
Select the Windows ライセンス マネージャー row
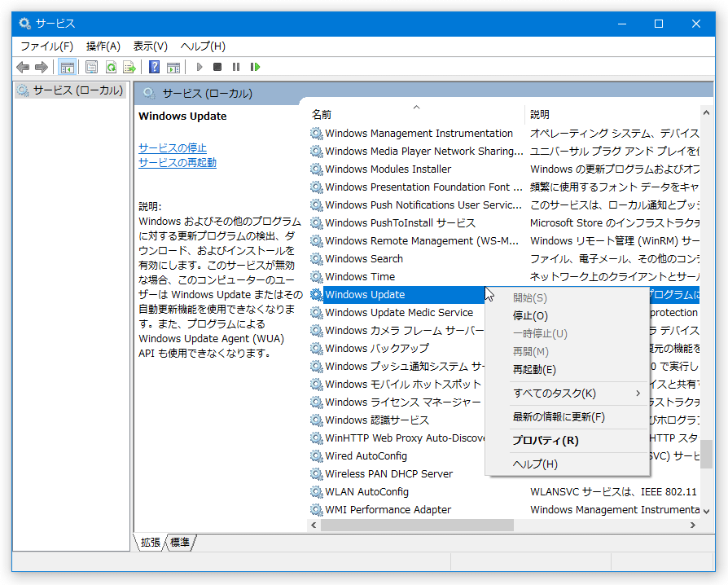click(x=397, y=402)
